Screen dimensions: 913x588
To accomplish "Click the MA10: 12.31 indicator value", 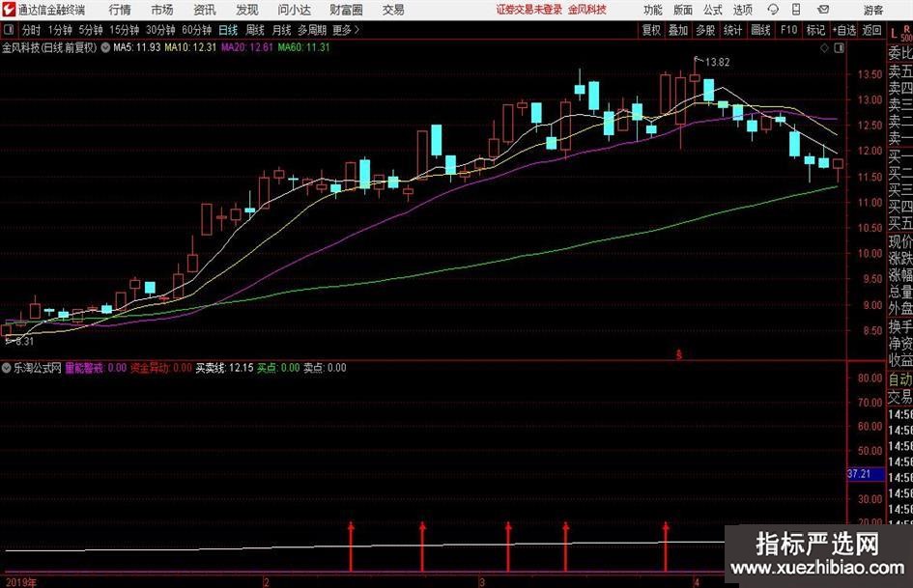I will 190,47.
